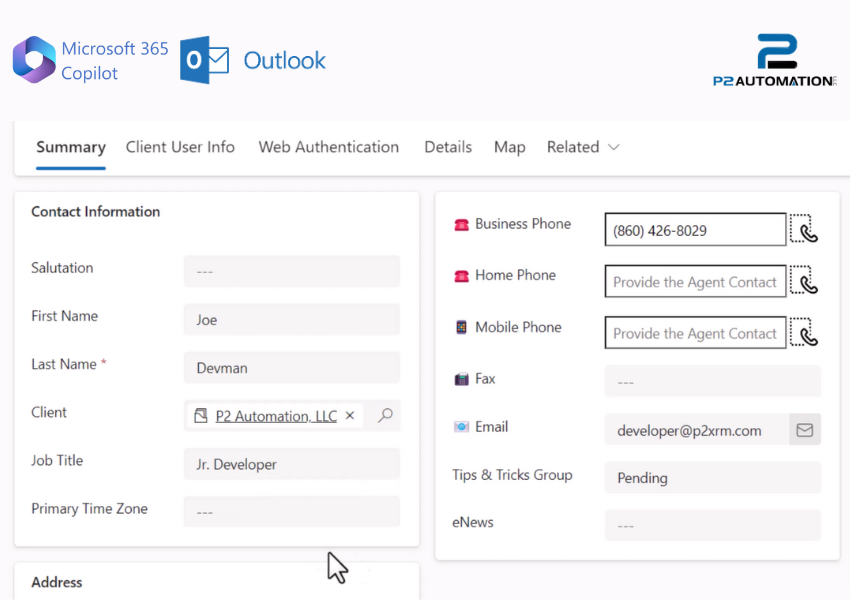This screenshot has width=850, height=600.
Task: Switch to the Map tab
Action: tap(509, 146)
